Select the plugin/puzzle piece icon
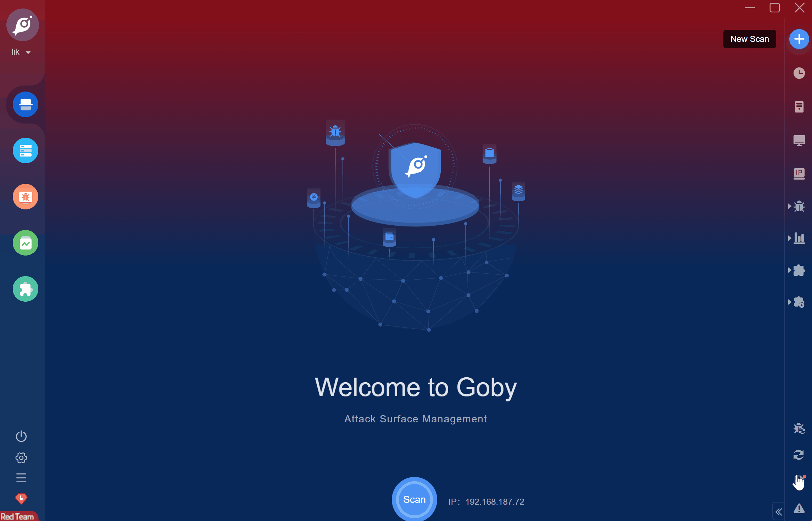 (x=25, y=289)
